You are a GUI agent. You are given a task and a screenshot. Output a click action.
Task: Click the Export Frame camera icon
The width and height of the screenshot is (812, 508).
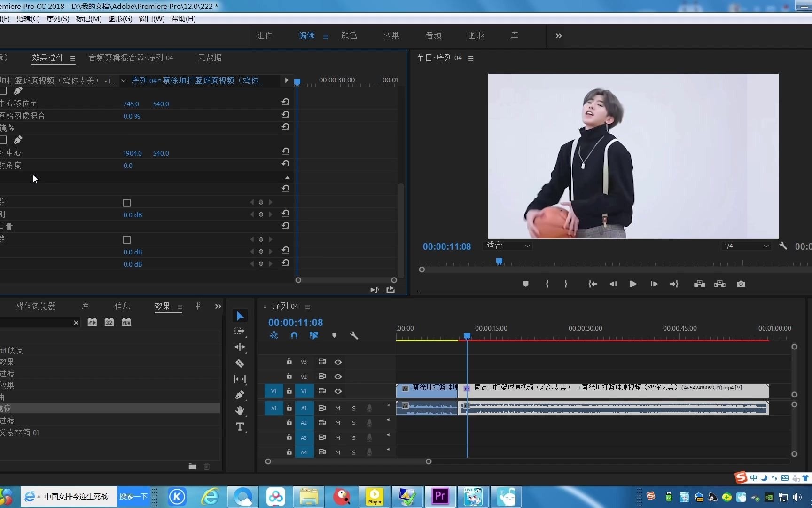coord(741,284)
